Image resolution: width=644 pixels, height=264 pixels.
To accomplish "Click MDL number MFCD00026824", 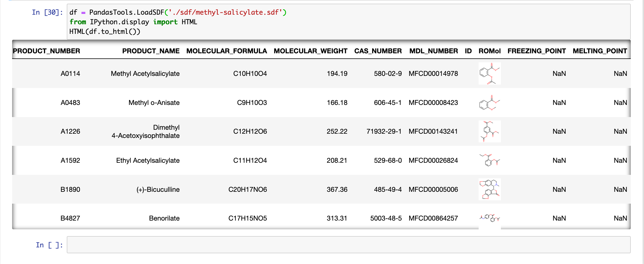I will click(x=433, y=160).
